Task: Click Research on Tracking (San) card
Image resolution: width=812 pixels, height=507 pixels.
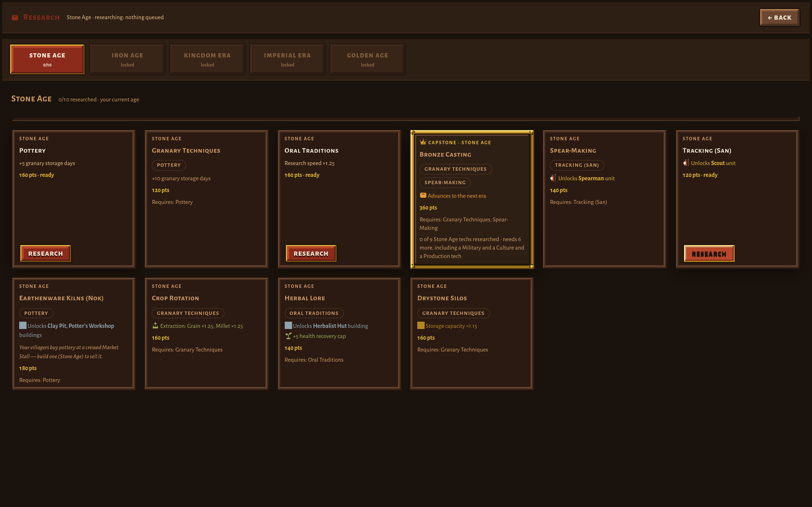Action: click(709, 254)
